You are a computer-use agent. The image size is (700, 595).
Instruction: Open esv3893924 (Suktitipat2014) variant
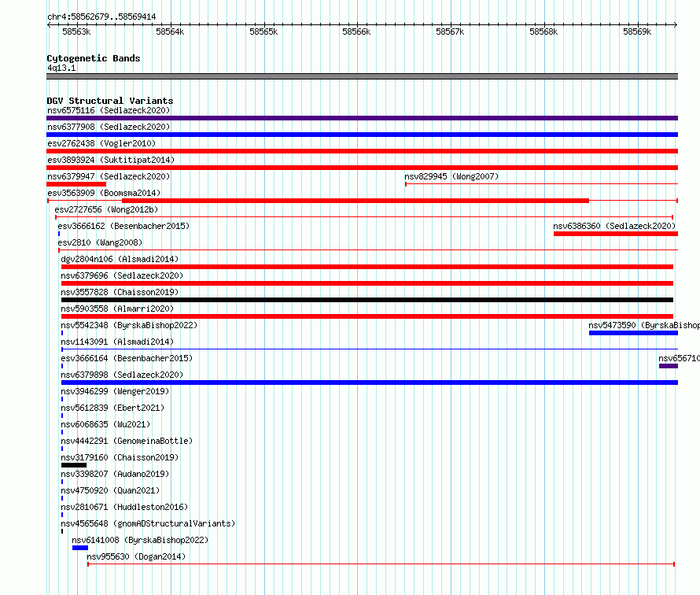pyautogui.click(x=111, y=160)
